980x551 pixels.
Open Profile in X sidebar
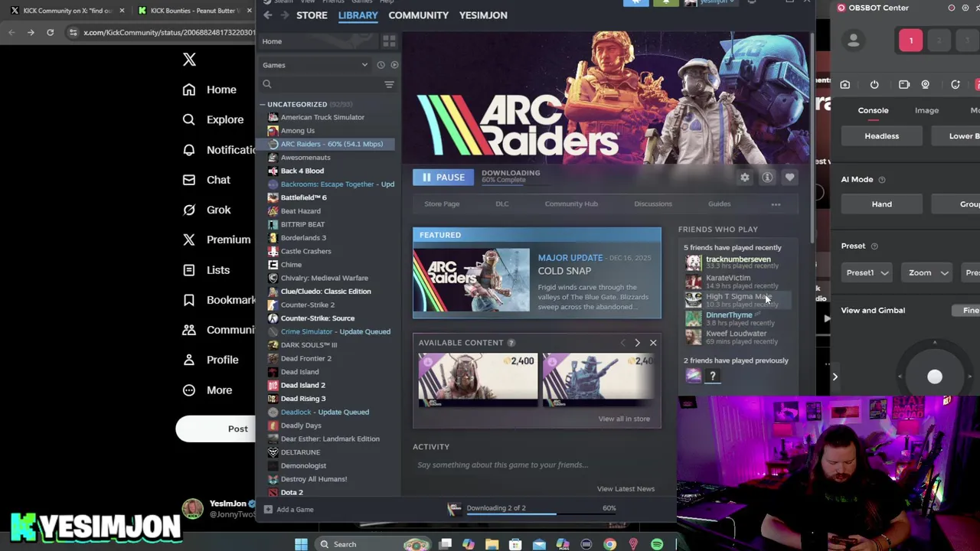coord(211,360)
